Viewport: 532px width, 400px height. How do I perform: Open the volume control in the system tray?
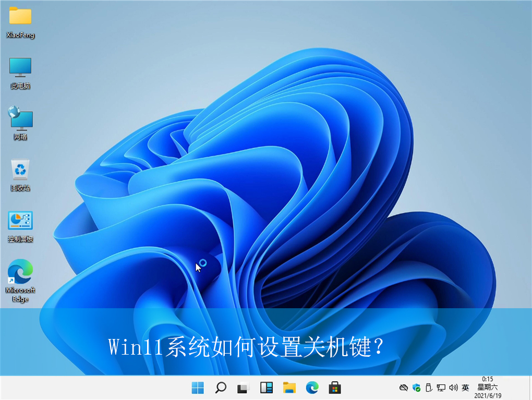click(453, 387)
